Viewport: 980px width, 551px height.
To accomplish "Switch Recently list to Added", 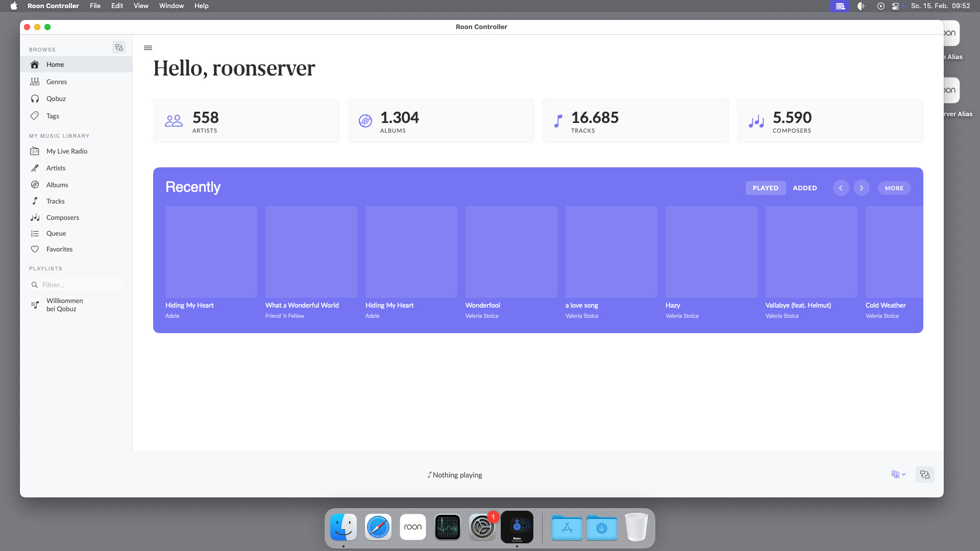I will [x=804, y=188].
